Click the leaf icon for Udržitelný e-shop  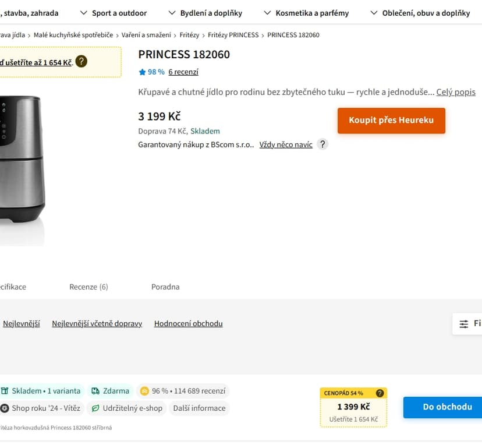(96, 408)
